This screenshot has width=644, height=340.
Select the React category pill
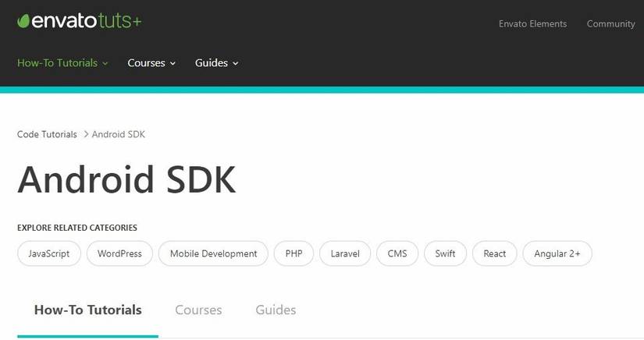tap(494, 253)
